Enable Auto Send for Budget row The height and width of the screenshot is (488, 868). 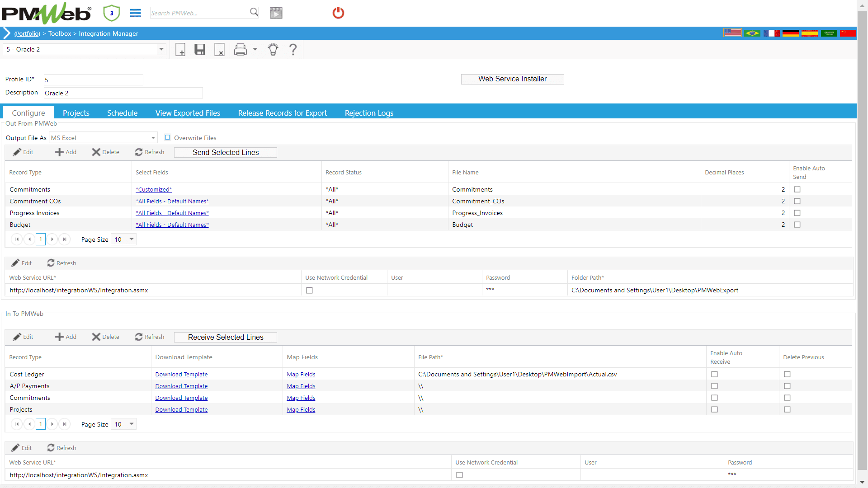797,225
